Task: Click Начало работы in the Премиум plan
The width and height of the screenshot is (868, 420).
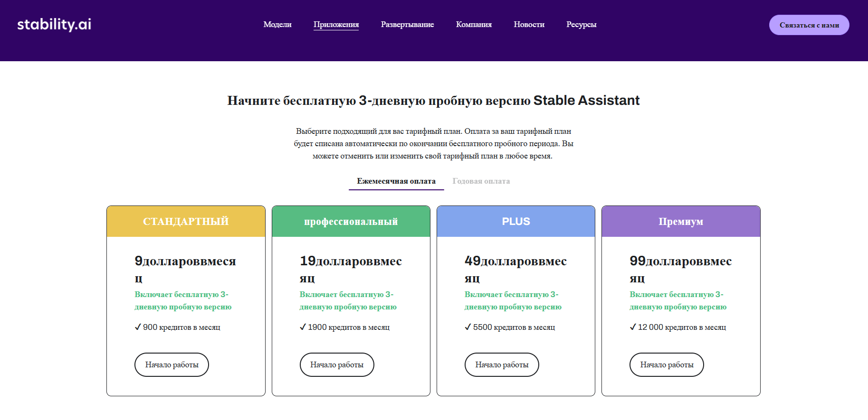Action: point(666,364)
